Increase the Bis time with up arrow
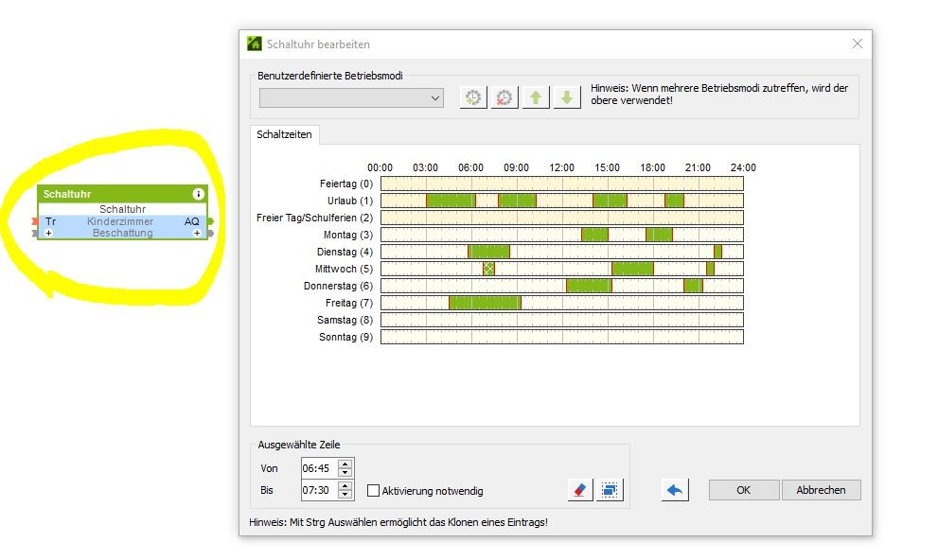Screen dimensions: 938x560 [345, 485]
